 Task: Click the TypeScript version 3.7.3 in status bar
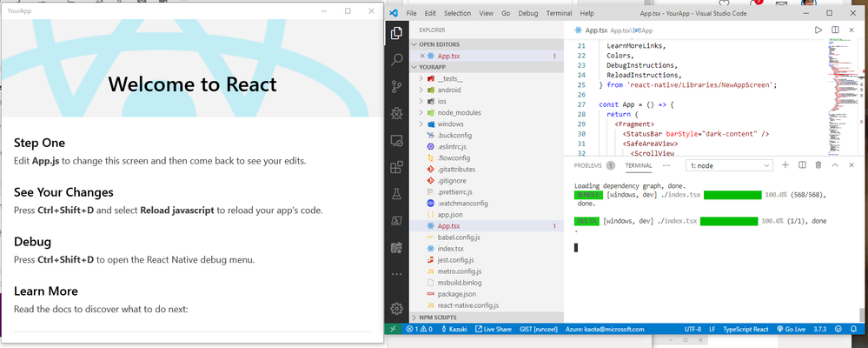[820, 329]
